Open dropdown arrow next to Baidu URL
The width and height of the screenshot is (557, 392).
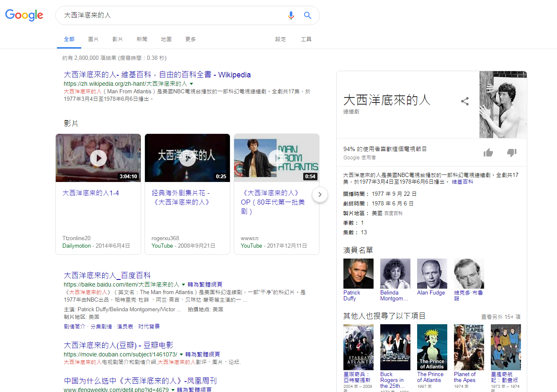point(183,284)
